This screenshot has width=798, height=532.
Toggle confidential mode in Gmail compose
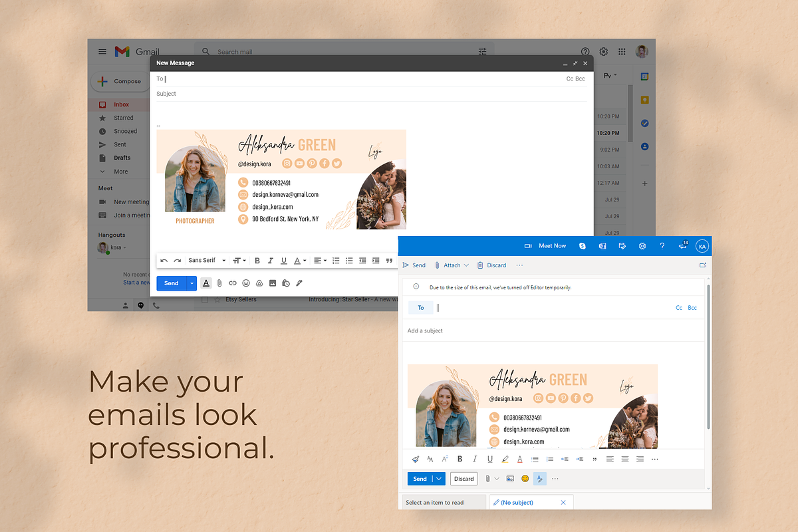click(x=286, y=283)
